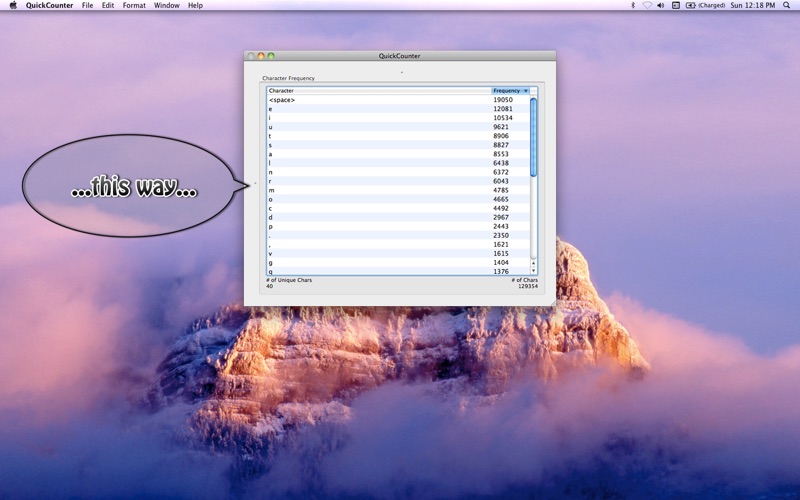Click the frequency value 1404
Viewport: 800px width, 500px height.
click(x=501, y=263)
